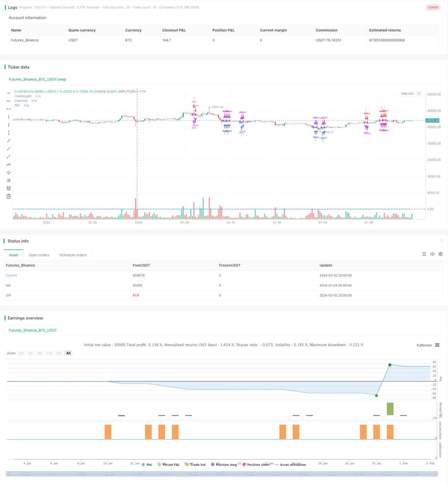The image size is (448, 484).
Task: Select the vertical segment drawing tool
Action: tap(9, 133)
